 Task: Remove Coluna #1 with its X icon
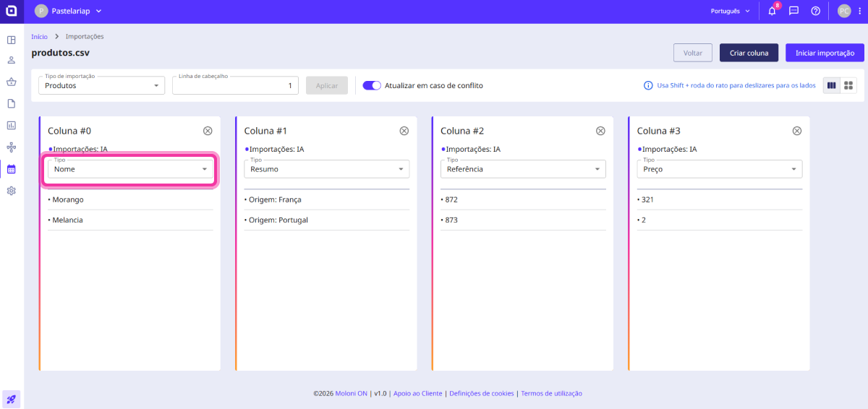404,131
